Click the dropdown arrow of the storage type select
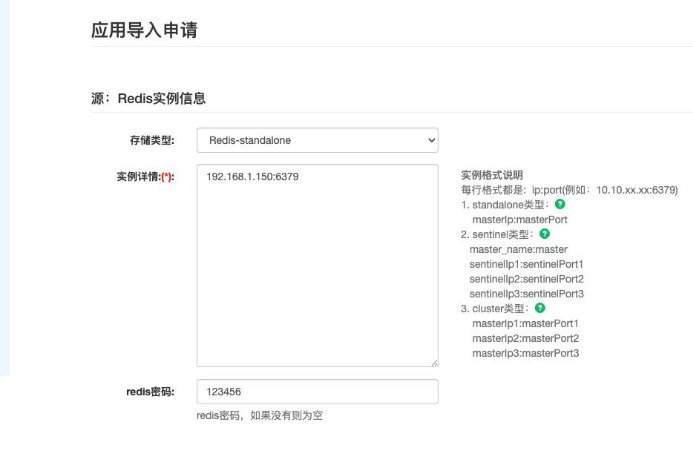This screenshot has height=455, width=693. [x=431, y=140]
